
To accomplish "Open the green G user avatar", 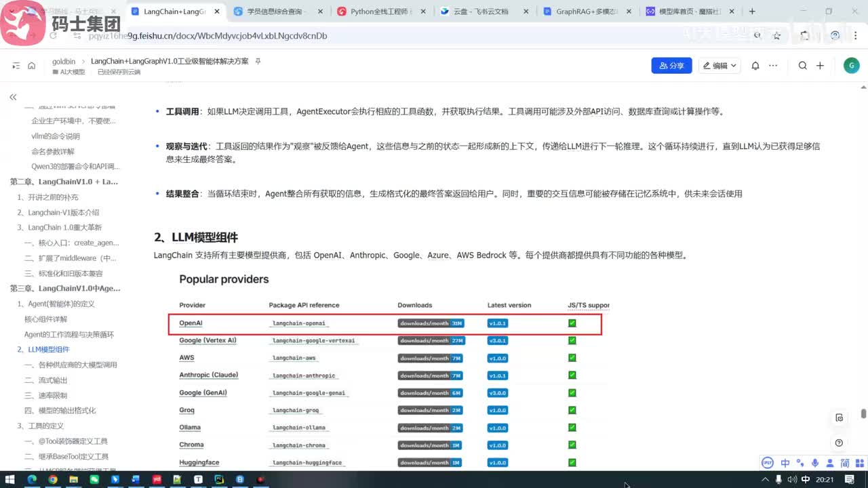I will (851, 66).
